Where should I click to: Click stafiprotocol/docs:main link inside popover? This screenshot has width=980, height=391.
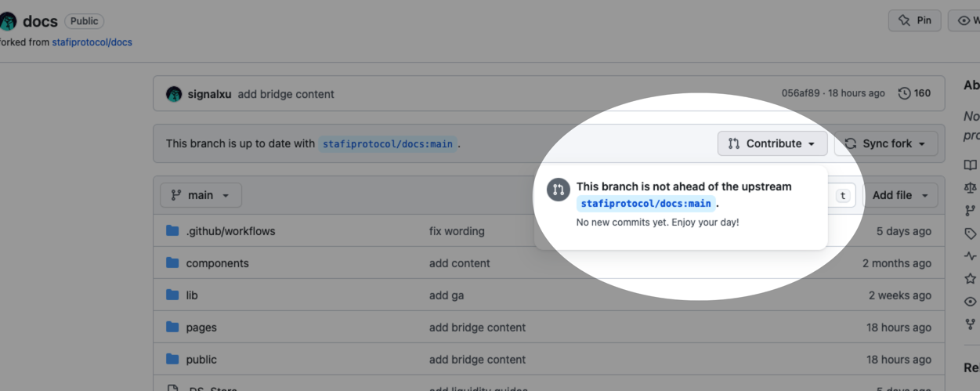(646, 204)
